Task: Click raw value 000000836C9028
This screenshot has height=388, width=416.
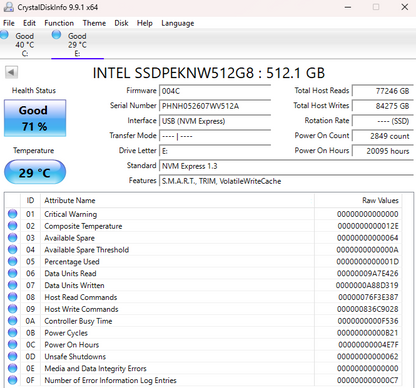Action: click(x=368, y=309)
